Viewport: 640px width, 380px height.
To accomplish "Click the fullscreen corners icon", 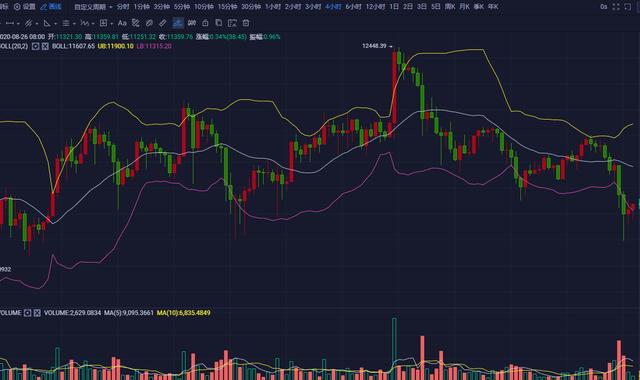I will pyautogui.click(x=616, y=7).
